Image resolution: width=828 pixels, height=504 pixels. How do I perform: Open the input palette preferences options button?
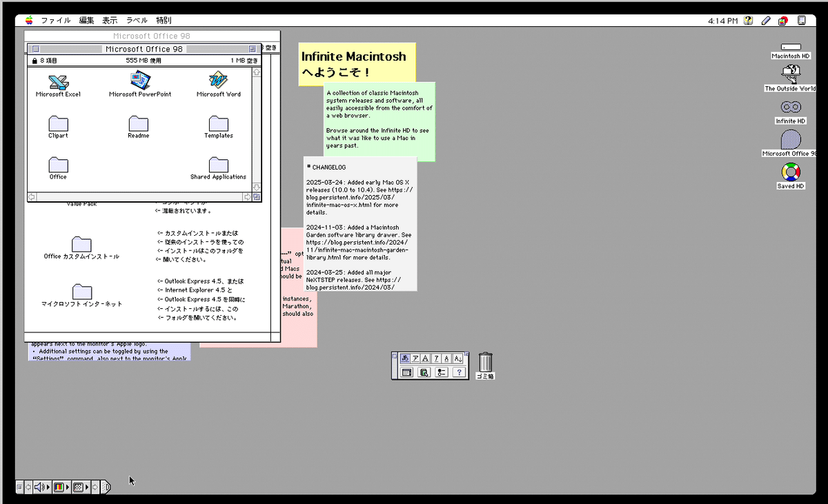point(442,373)
